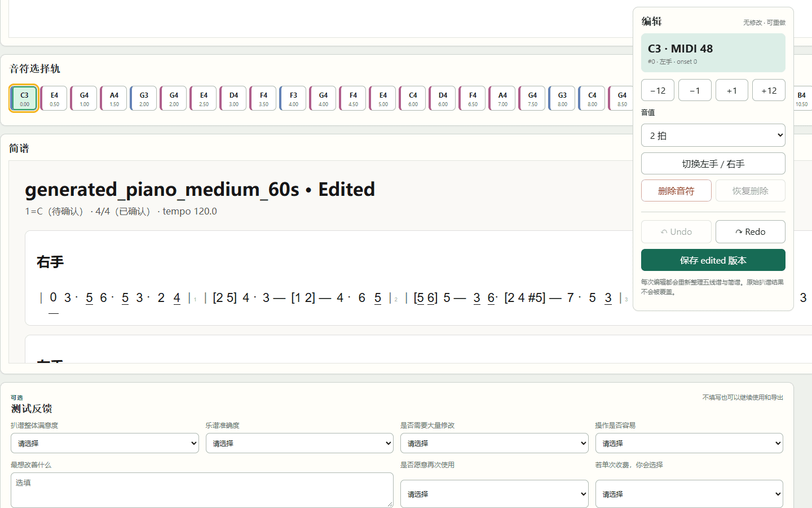Pick the F4 note at onset 3.50

(x=263, y=98)
